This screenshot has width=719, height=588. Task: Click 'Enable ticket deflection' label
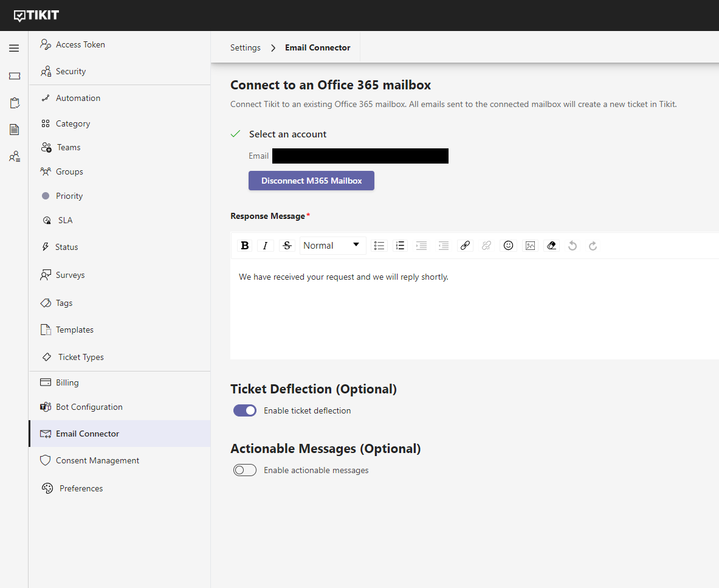307,410
